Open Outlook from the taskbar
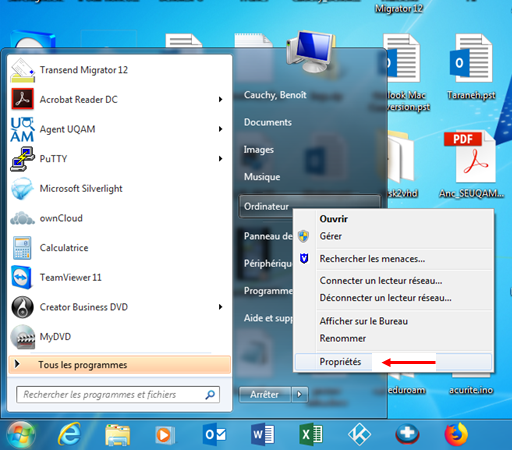This screenshot has width=512, height=450. pos(214,435)
